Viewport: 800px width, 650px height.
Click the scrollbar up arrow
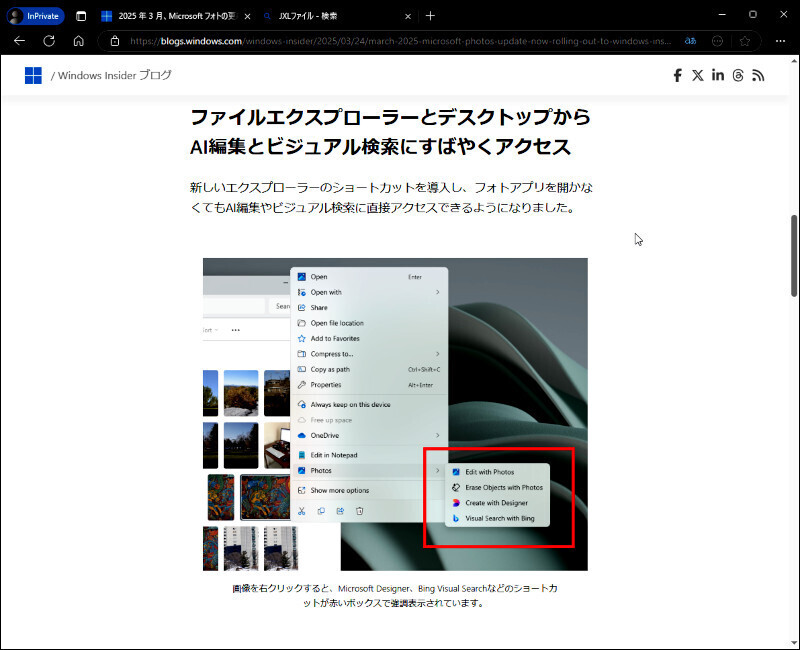794,60
